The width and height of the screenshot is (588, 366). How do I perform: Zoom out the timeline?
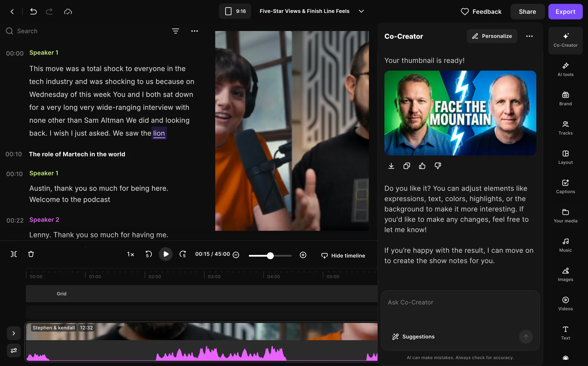click(236, 255)
